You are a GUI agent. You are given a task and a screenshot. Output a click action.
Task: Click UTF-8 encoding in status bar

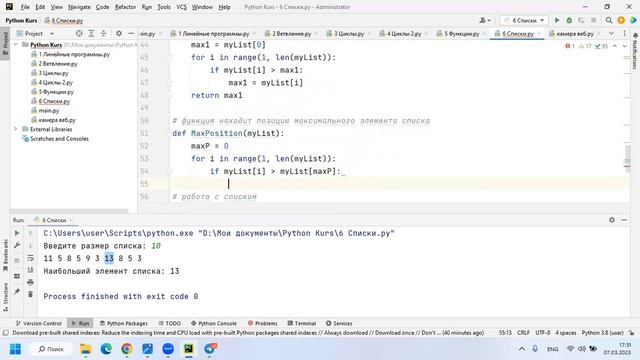(x=542, y=333)
